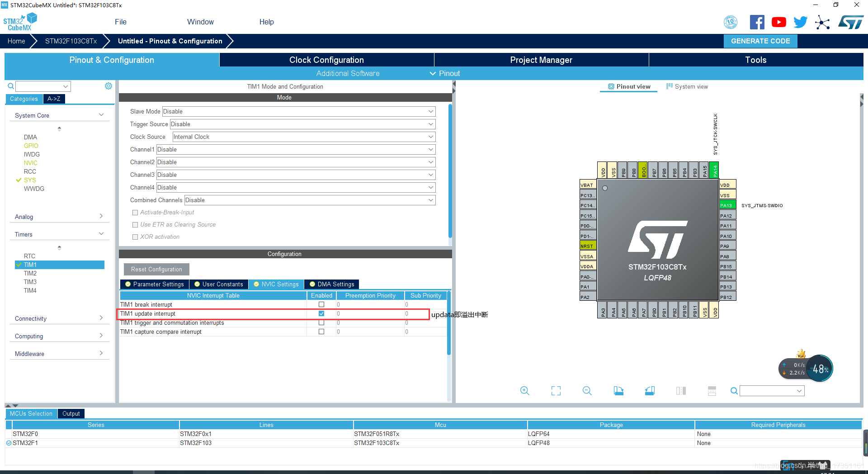Click the peripheral search input field
The image size is (868, 474).
pos(43,86)
